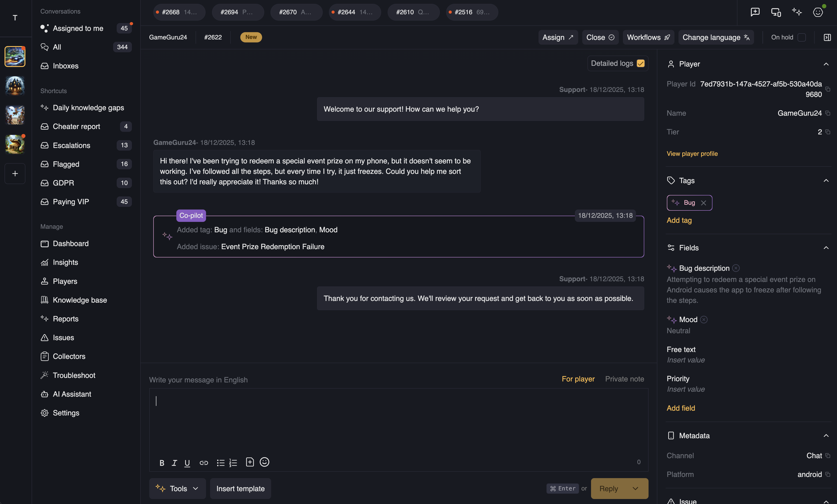The image size is (837, 504).
Task: Apply italic formatting in the editor
Action: tap(174, 463)
